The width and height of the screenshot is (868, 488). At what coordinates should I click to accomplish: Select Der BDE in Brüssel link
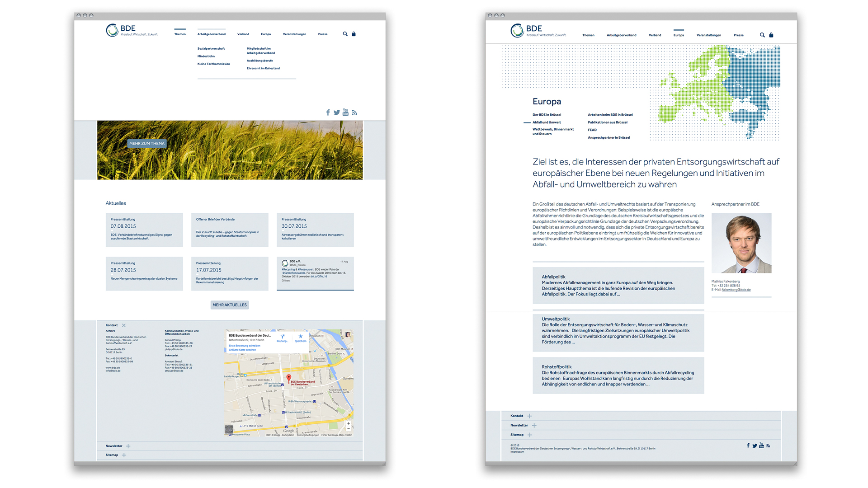(x=547, y=115)
